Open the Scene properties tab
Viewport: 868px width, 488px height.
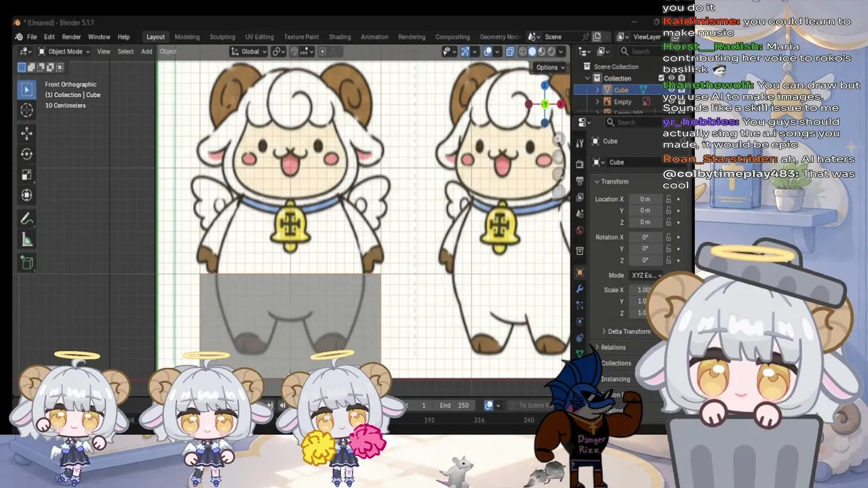[580, 214]
